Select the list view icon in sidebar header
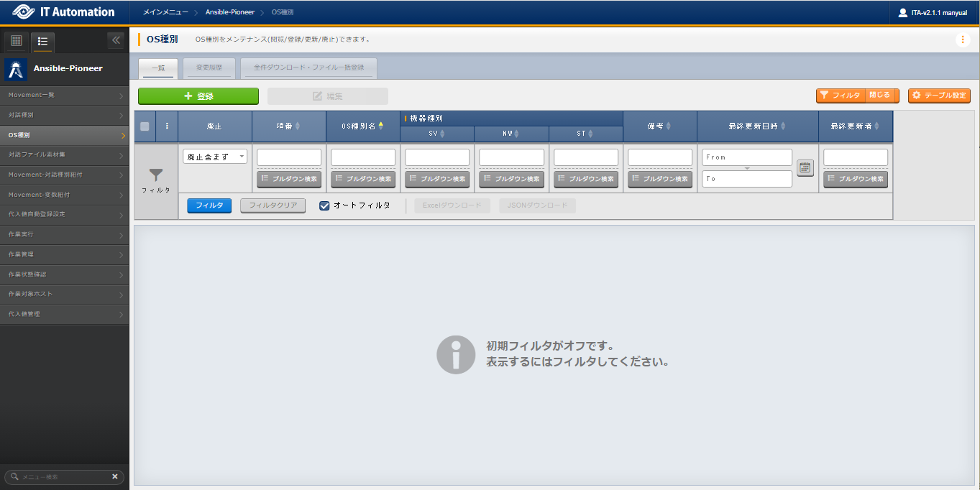Viewport: 980px width, 490px height. (x=42, y=42)
